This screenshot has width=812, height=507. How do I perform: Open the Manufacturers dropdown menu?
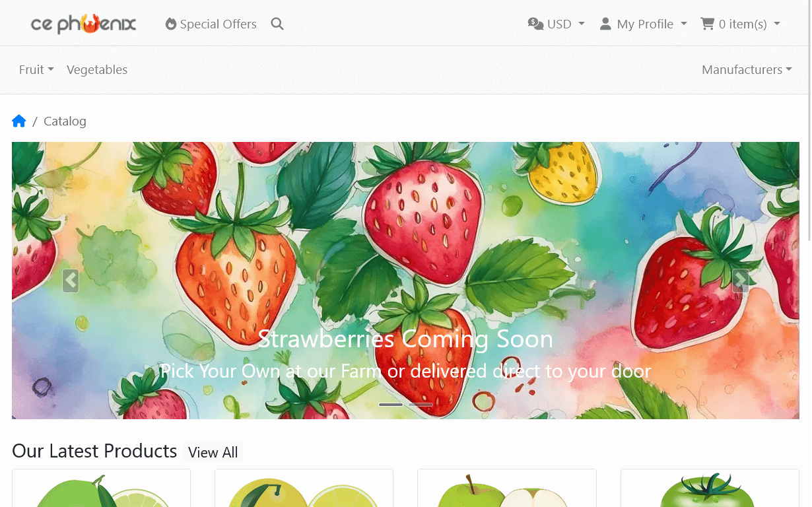click(x=747, y=70)
